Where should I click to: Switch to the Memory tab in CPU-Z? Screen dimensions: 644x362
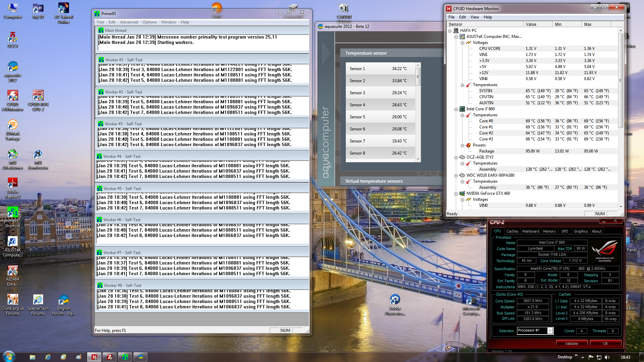coord(549,231)
